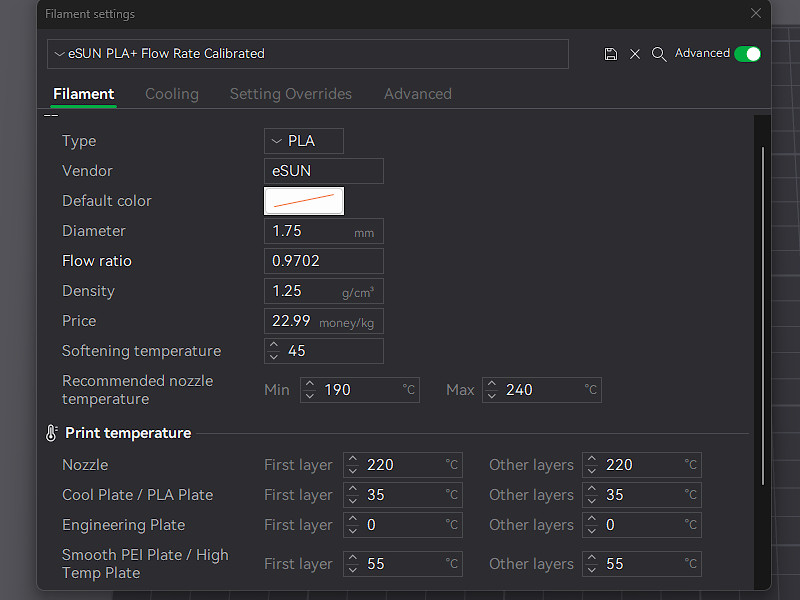Decrease Smooth PEI Plate Other layers temperature
800x600 pixels.
coord(592,569)
